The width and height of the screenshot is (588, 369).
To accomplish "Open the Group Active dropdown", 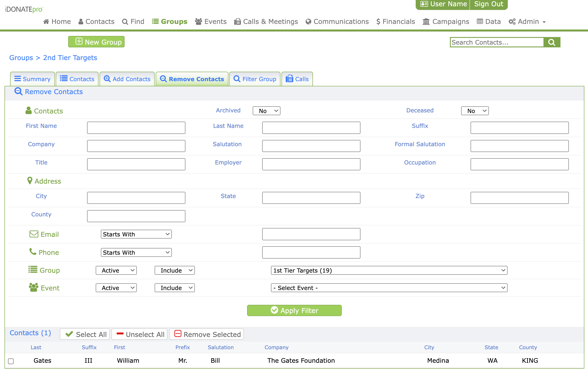I will (x=116, y=270).
